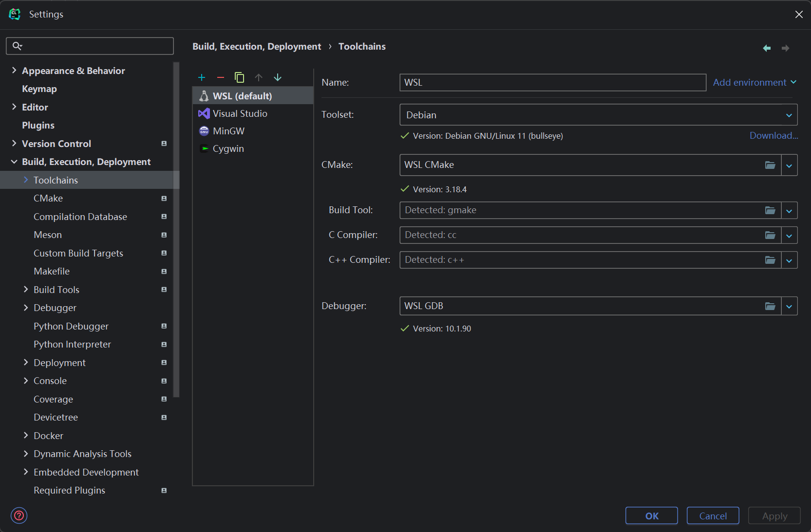Open the help question mark icon
This screenshot has width=811, height=532.
[19, 515]
